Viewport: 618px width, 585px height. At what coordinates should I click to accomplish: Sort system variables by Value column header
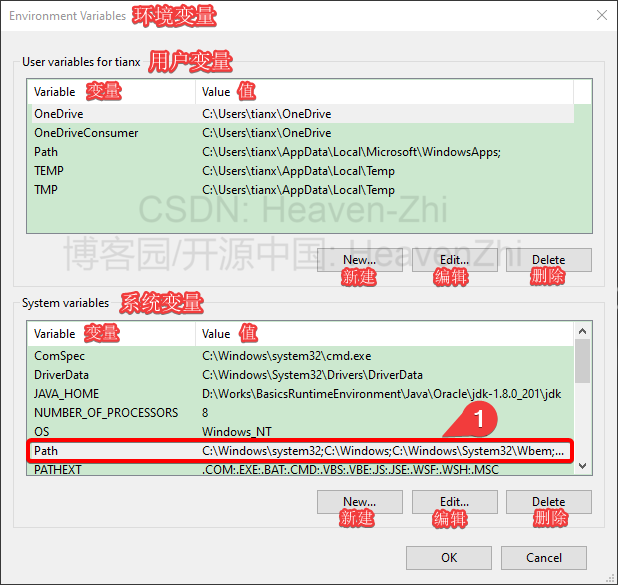tap(384, 334)
